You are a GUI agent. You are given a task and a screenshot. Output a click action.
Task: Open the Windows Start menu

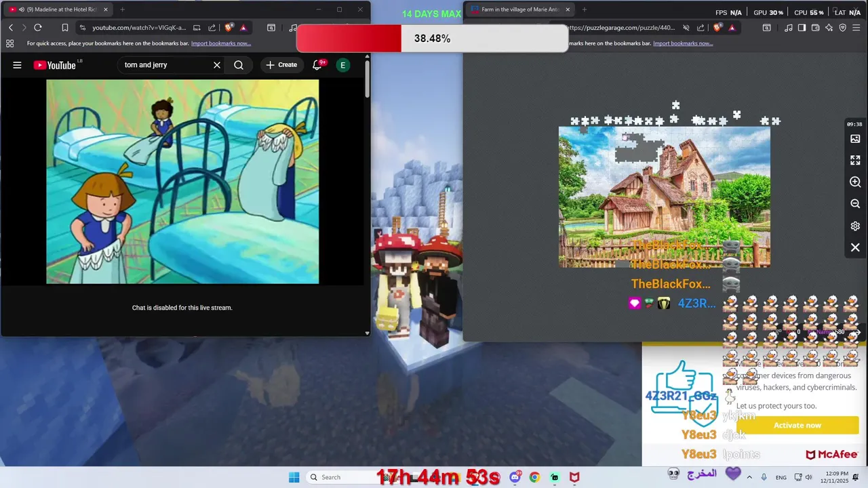pos(294,477)
